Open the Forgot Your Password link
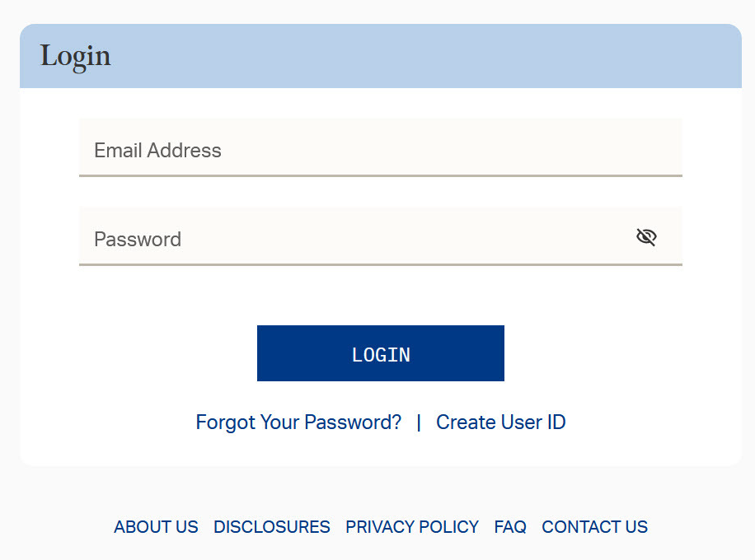This screenshot has width=755, height=560. pyautogui.click(x=298, y=422)
